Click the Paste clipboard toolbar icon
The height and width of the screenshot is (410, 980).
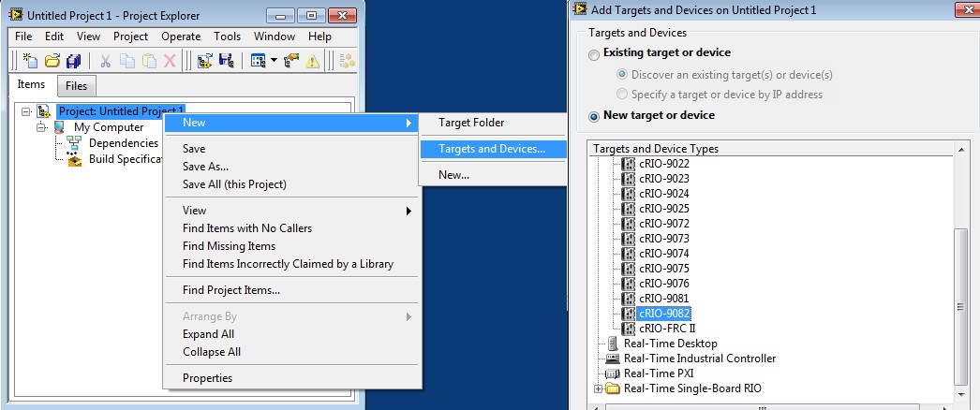tap(149, 61)
